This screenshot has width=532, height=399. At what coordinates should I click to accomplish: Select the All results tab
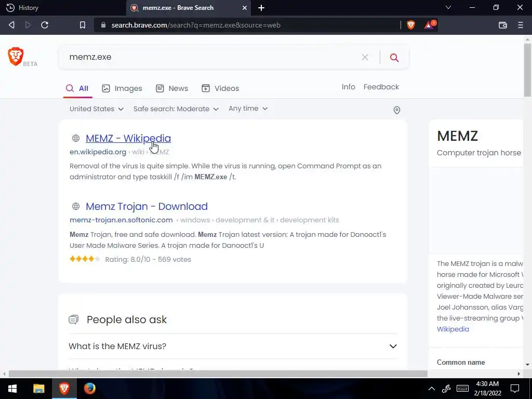(x=77, y=88)
